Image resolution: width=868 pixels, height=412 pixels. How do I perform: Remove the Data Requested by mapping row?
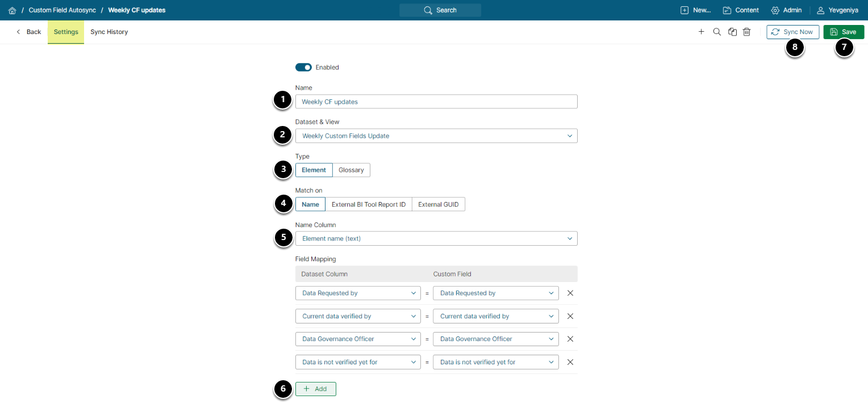pyautogui.click(x=570, y=293)
